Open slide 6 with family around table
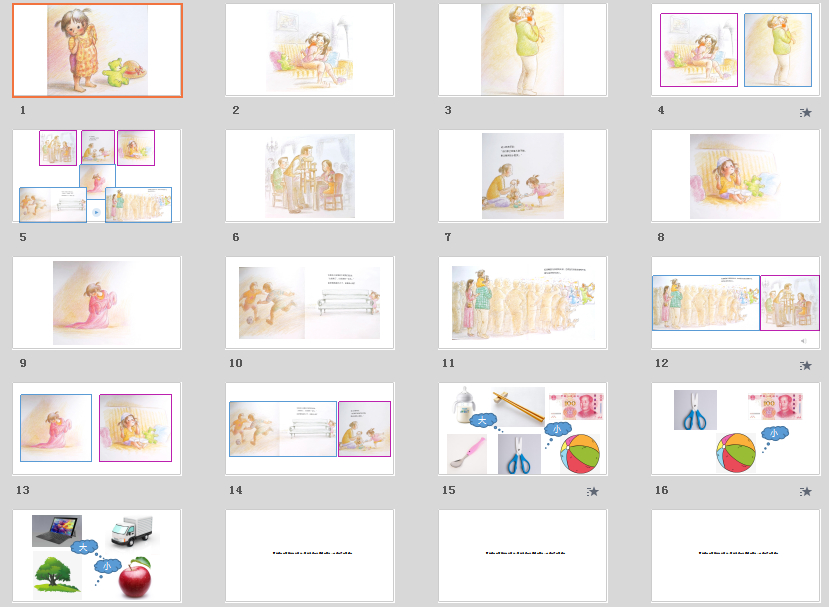Screen dimensions: 829x607 coord(310,176)
